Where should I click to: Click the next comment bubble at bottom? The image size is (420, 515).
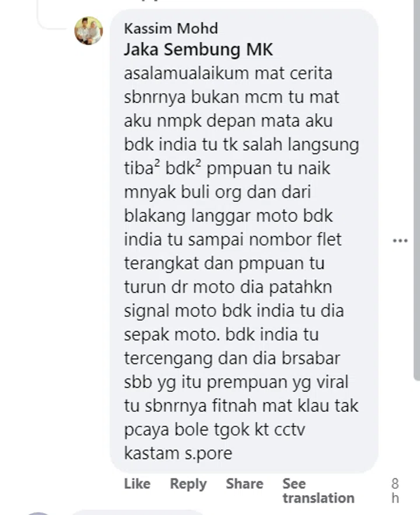[x=138, y=513]
